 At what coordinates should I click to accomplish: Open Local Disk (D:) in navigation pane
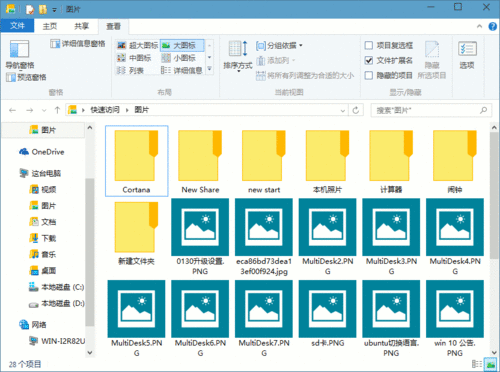click(56, 303)
